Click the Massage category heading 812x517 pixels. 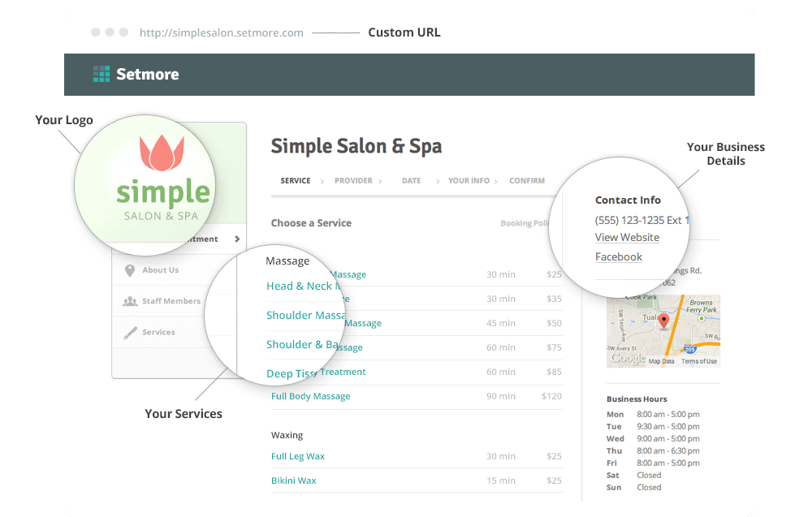(x=287, y=261)
